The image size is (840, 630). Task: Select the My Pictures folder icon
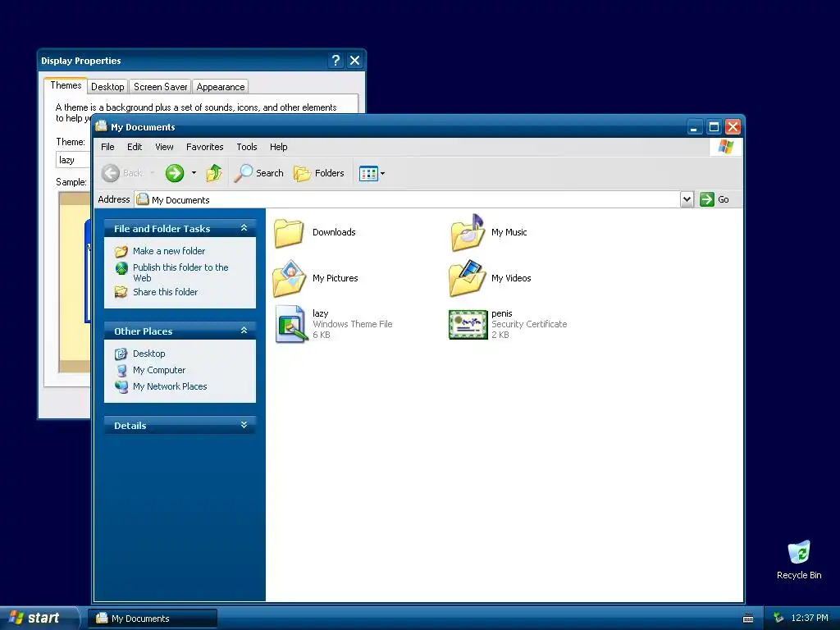pos(290,278)
